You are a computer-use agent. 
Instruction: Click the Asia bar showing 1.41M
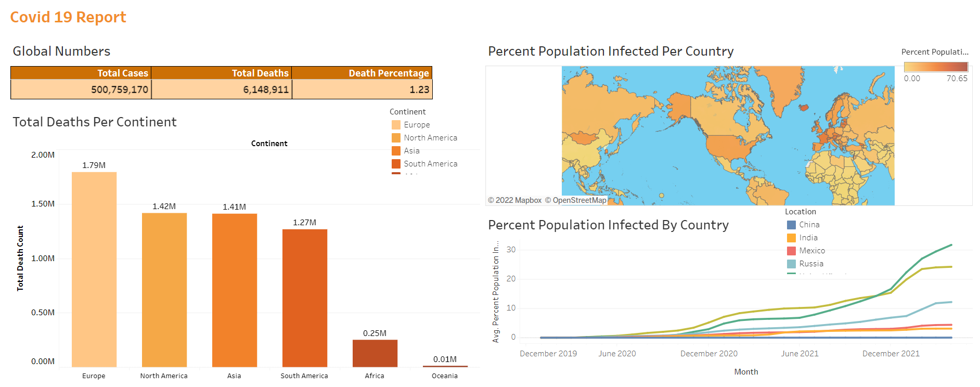[x=235, y=291]
